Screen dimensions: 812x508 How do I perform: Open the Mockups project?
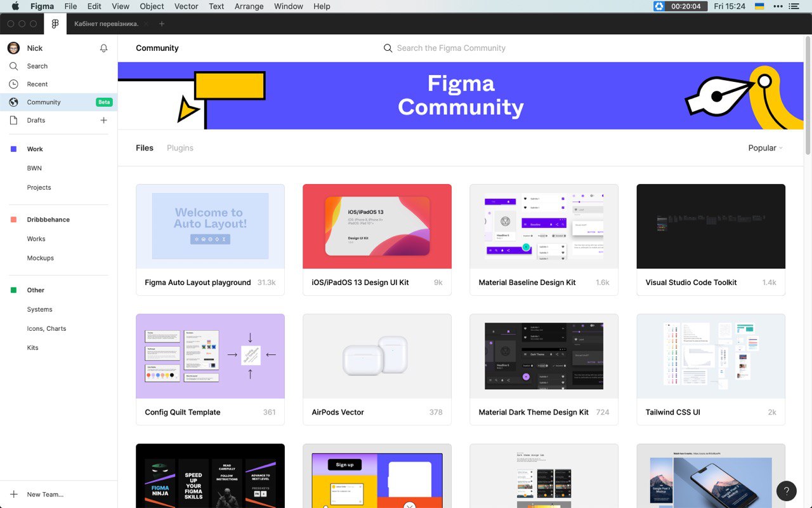click(41, 258)
